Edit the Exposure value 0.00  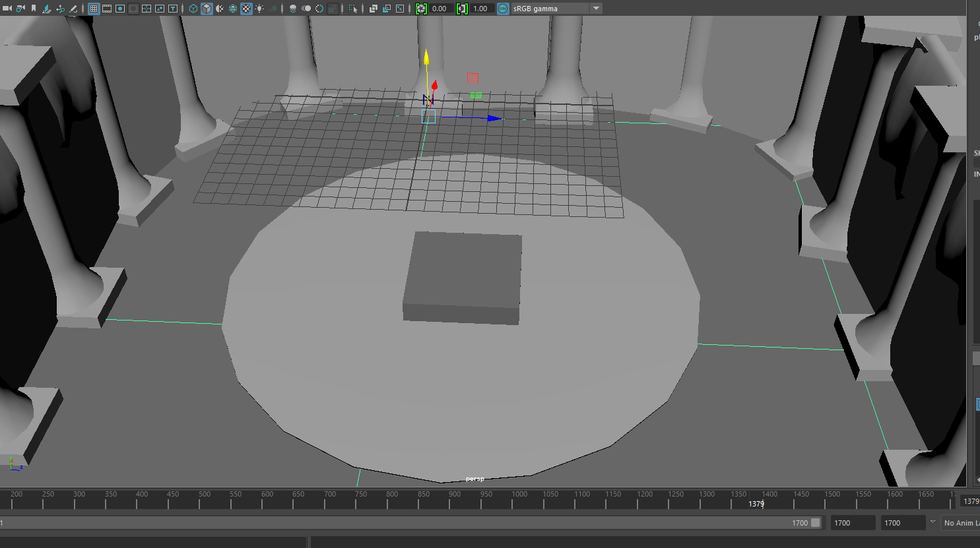[x=441, y=9]
